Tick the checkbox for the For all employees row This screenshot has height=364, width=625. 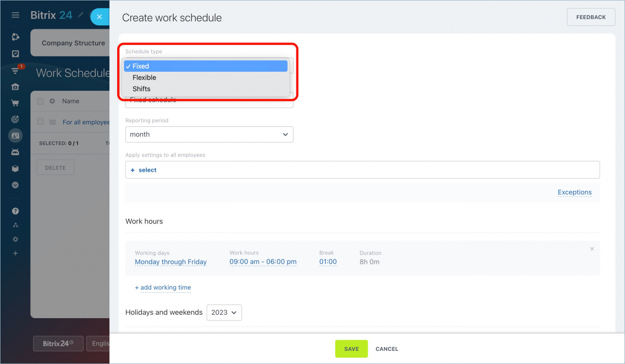pyautogui.click(x=41, y=121)
